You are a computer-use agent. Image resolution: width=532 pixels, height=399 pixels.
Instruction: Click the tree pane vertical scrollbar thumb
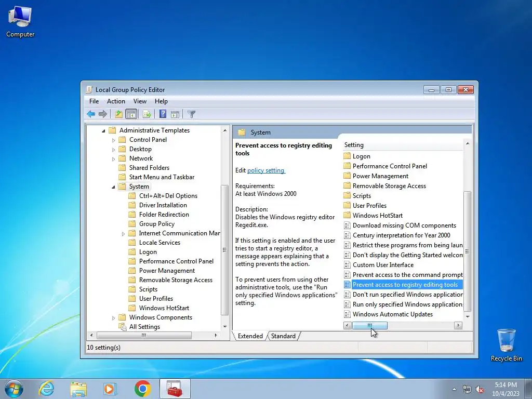pyautogui.click(x=224, y=250)
